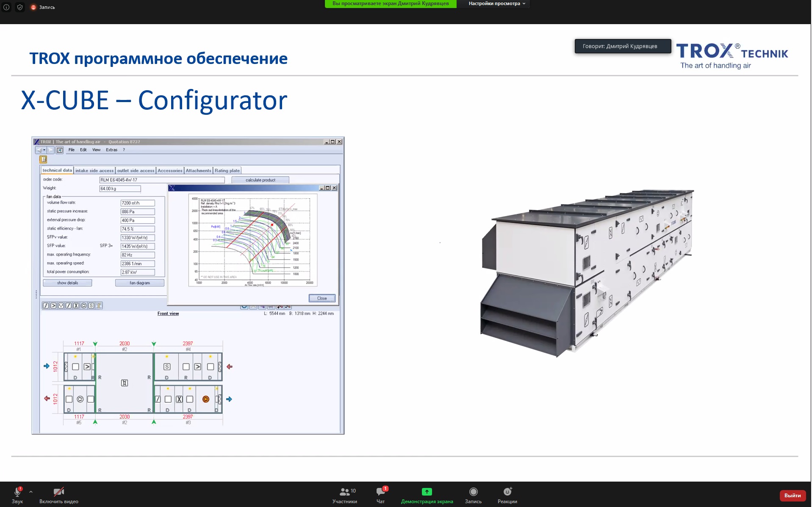Click the static pressure increase field 886 Pa
The width and height of the screenshot is (812, 507).
point(138,212)
